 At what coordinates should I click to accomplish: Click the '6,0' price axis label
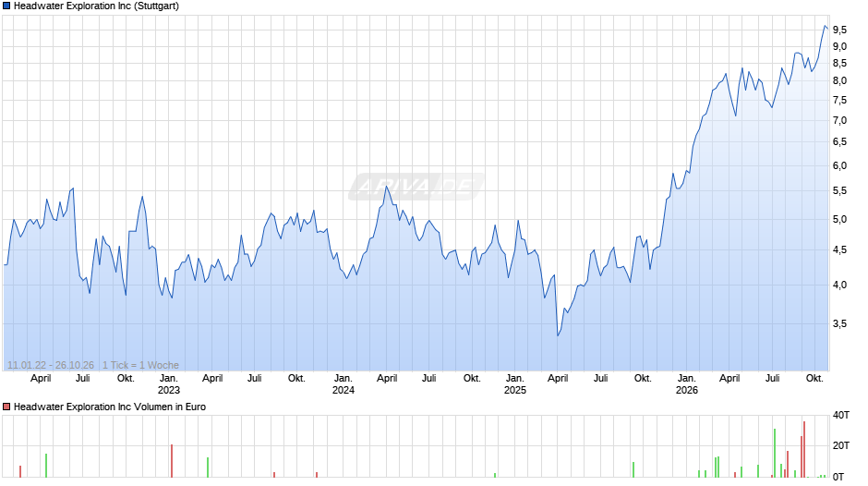click(x=839, y=165)
